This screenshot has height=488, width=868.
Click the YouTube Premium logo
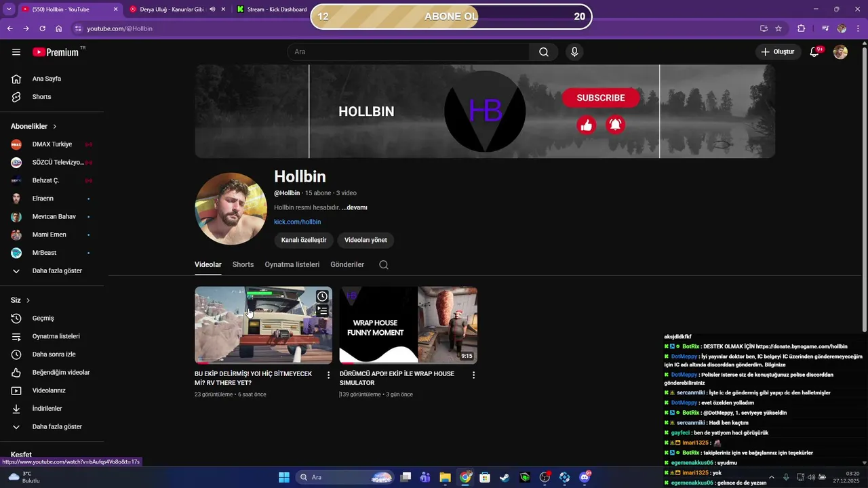pos(56,52)
